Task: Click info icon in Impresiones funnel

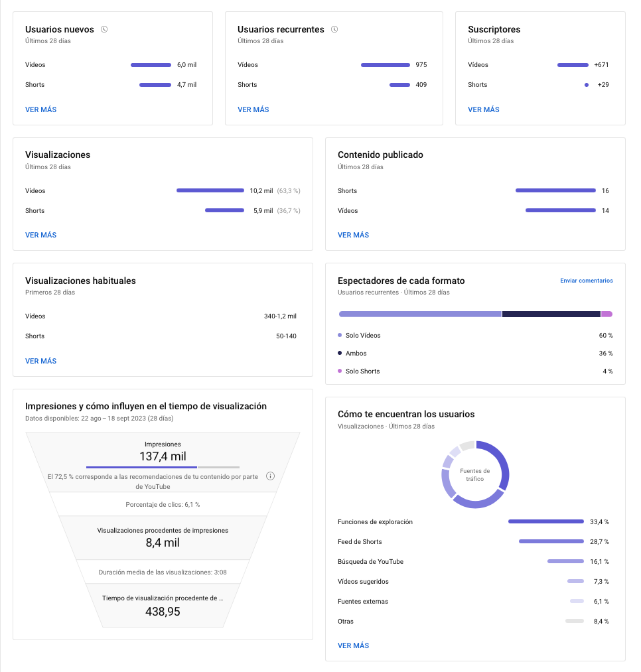Action: 270,476
